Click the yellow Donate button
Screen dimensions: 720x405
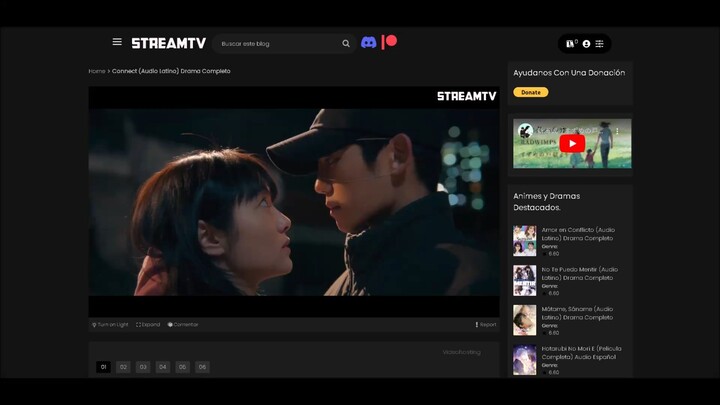[x=531, y=92]
